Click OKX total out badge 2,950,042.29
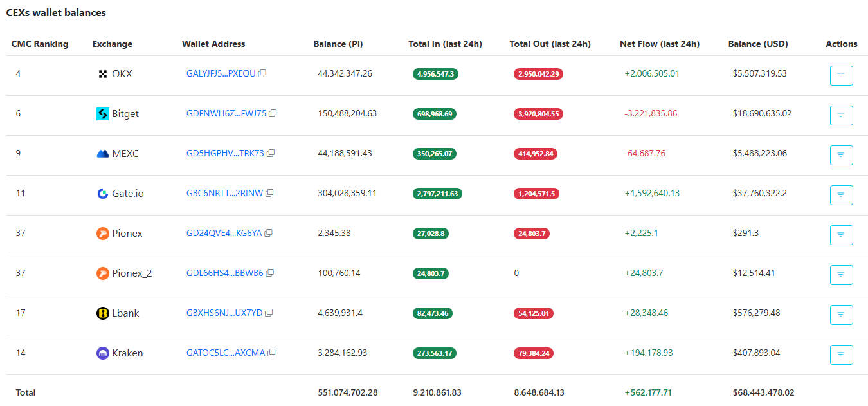Image resolution: width=868 pixels, height=406 pixels. pos(538,74)
